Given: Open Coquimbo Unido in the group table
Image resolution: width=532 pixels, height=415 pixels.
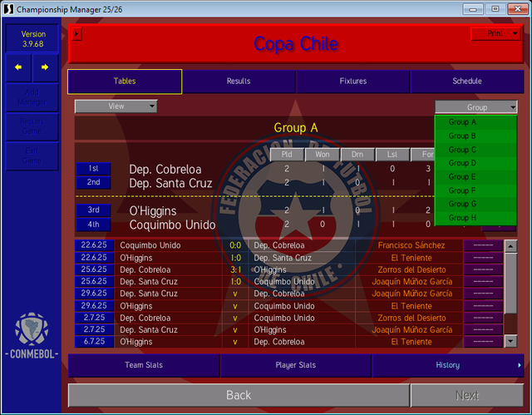Looking at the screenshot, I should pyautogui.click(x=172, y=225).
